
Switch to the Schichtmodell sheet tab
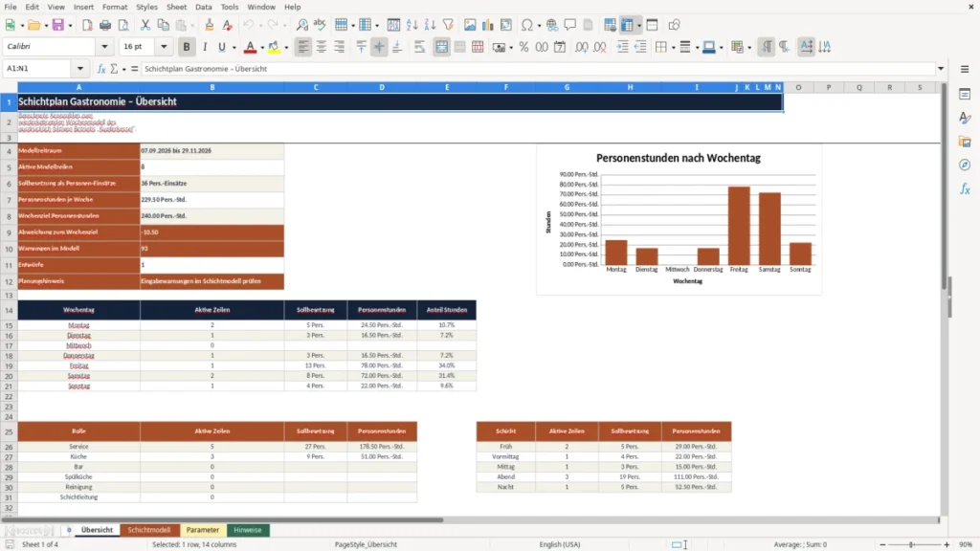149,530
